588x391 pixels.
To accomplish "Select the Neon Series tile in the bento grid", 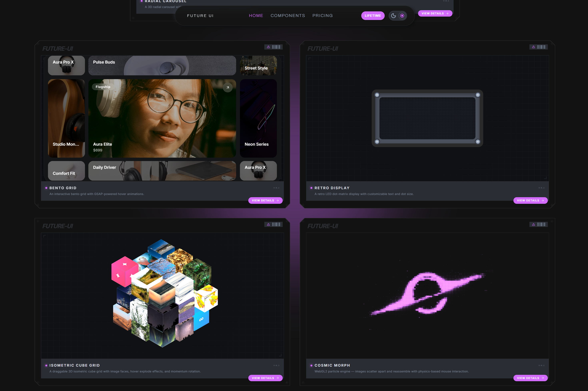I will click(258, 119).
